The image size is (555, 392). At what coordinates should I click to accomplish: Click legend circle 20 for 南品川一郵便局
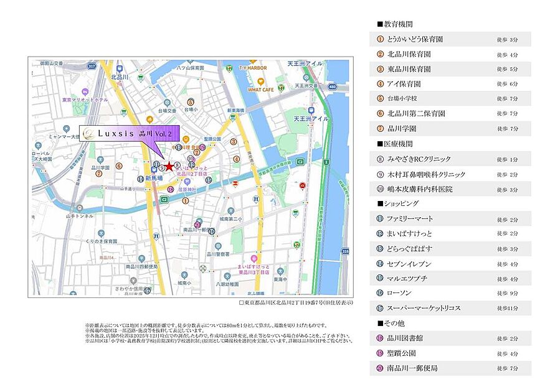tap(380, 368)
